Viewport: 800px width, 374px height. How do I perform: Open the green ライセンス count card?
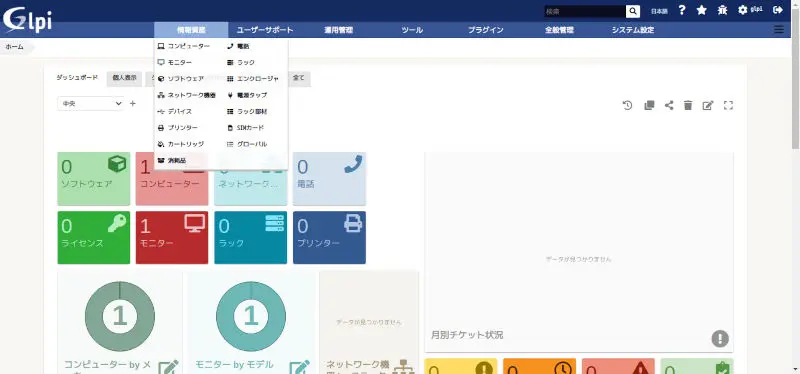(94, 238)
